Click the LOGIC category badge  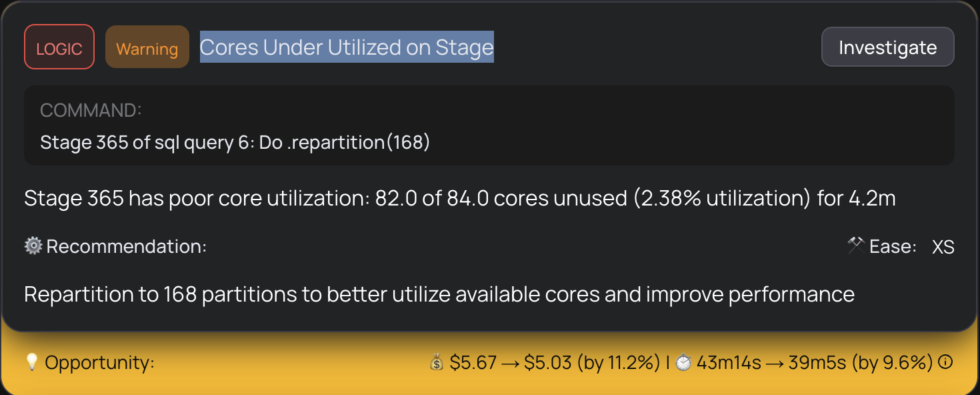(x=59, y=47)
